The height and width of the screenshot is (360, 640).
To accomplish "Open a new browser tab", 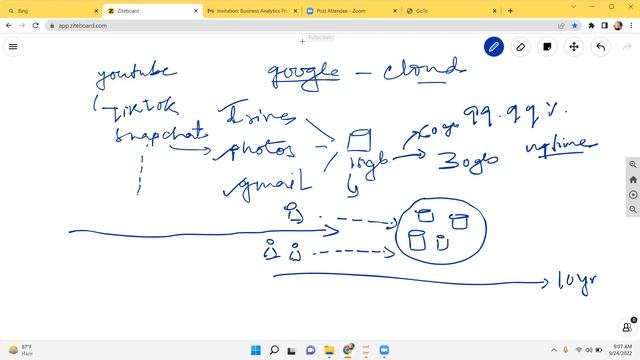I will point(510,11).
